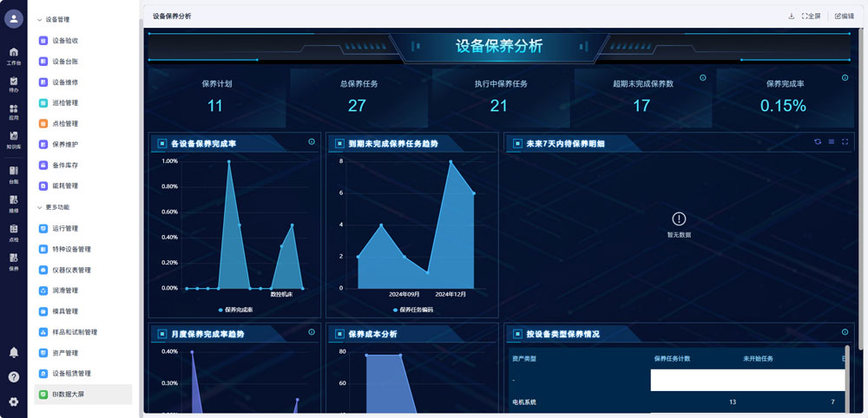Click info icon on 保养完成率 card
The image size is (868, 418).
845,78
